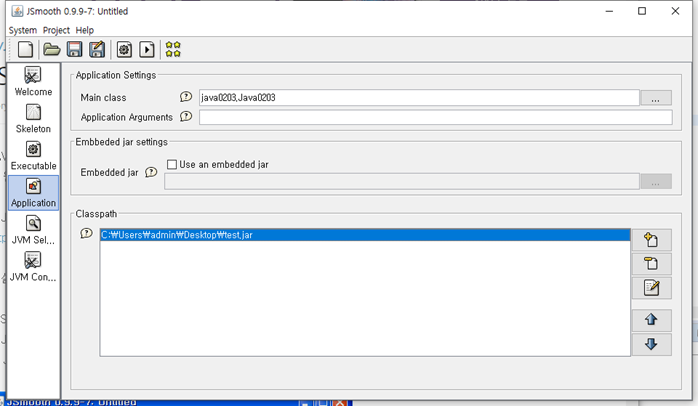Go to the Skeleton sidebar section
This screenshot has height=406, width=698.
coord(33,119)
